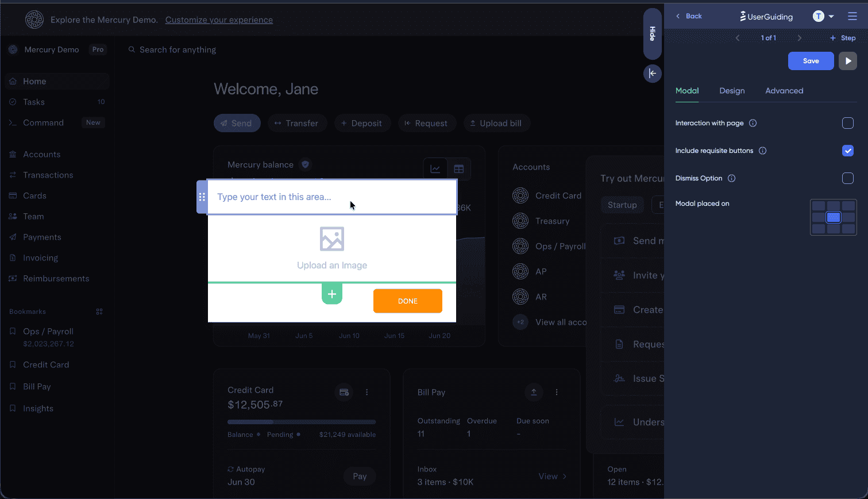
Task: Enable Interaction with page checkbox
Action: 848,123
